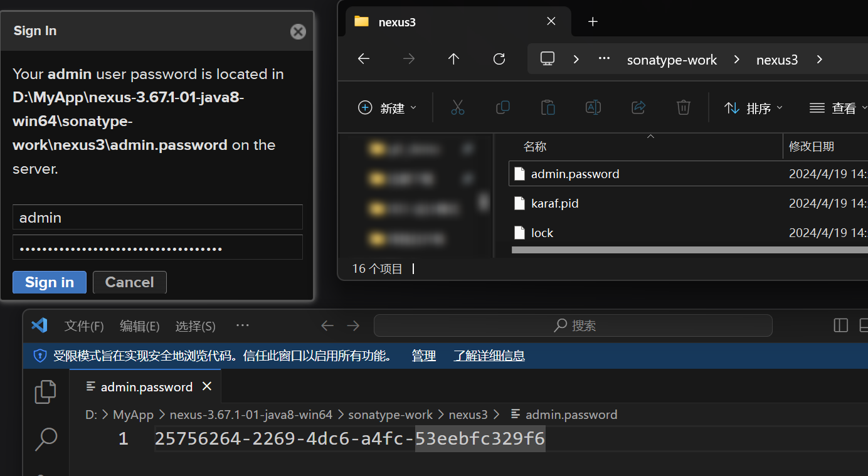Click the Paste clipboard icon
Image resolution: width=868 pixels, height=476 pixels.
pos(548,108)
